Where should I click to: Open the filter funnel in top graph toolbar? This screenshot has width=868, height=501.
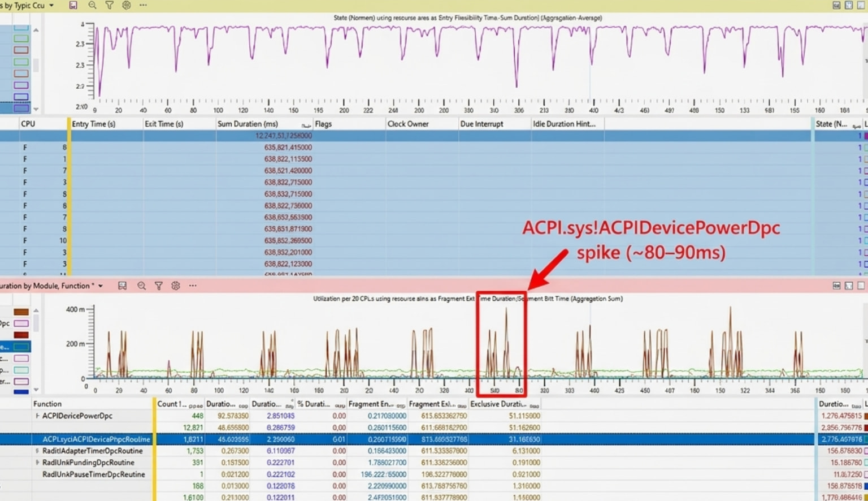[x=109, y=5]
